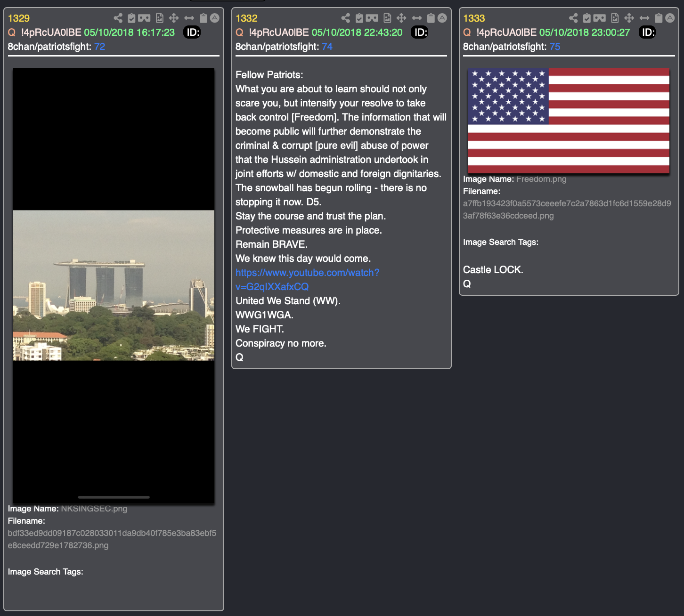Click the share icon on post 1329
The width and height of the screenshot is (684, 616).
tap(118, 18)
